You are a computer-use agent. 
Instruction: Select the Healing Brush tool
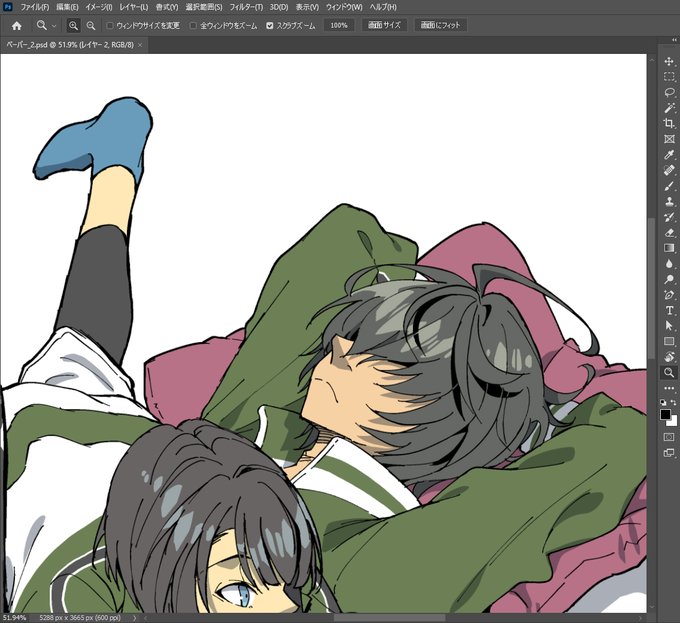tap(669, 170)
